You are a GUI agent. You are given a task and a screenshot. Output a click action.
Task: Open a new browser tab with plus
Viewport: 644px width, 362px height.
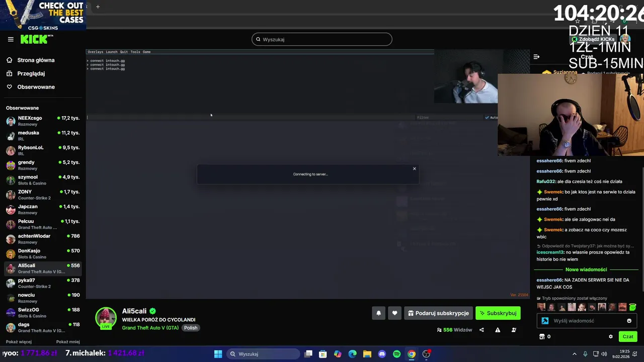click(98, 7)
